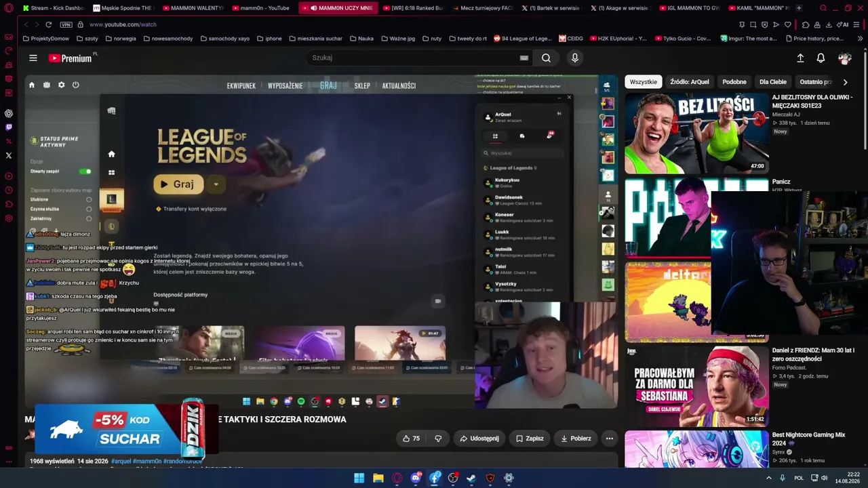The image size is (868, 488).
Task: Click the Udostępnij share button
Action: point(479,439)
